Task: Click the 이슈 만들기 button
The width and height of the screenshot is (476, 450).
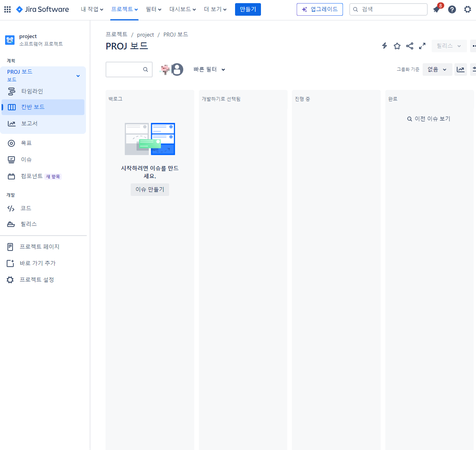Action: (x=150, y=190)
